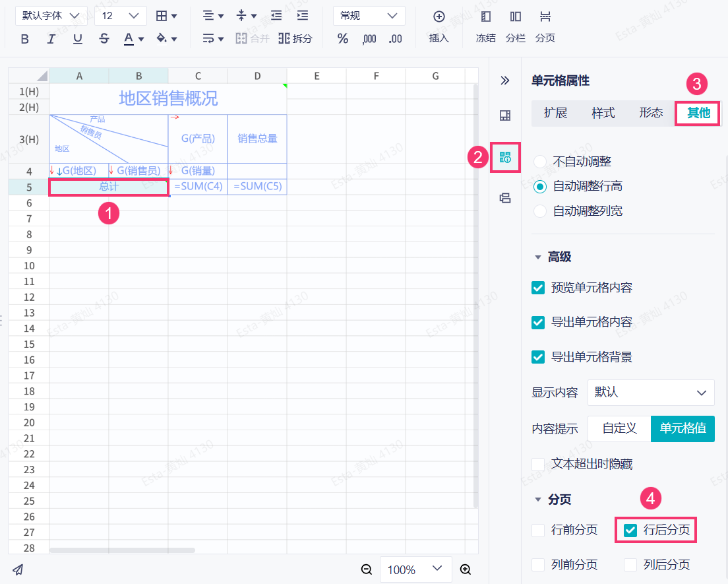Toggle 预览单元格内容 checkbox
The height and width of the screenshot is (584, 728).
[x=538, y=288]
